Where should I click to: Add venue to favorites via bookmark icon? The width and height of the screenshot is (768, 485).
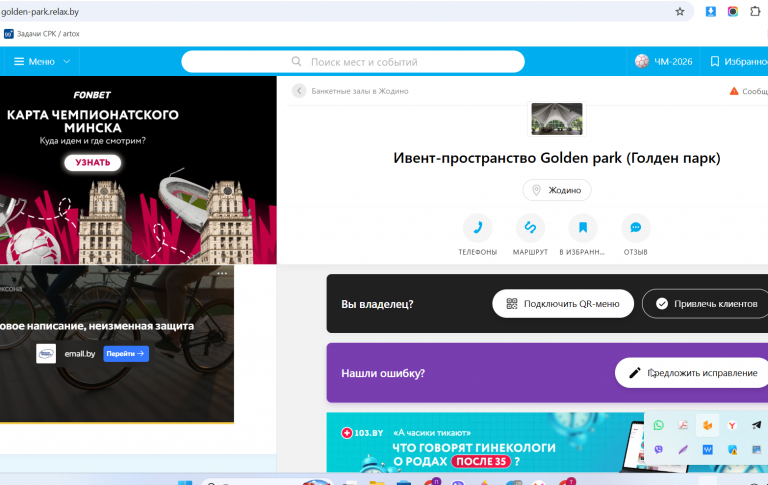583,228
